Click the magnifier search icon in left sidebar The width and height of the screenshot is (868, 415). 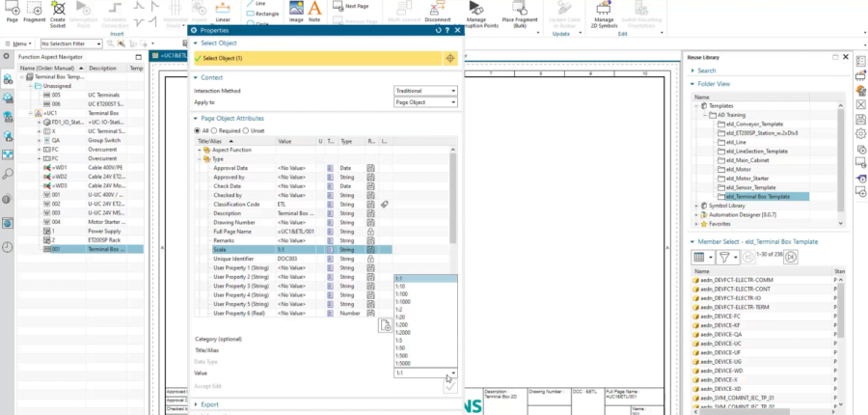(x=7, y=174)
